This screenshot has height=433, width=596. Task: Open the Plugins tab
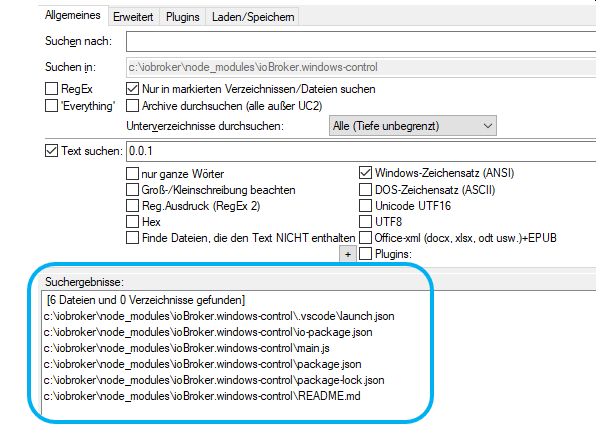(182, 17)
